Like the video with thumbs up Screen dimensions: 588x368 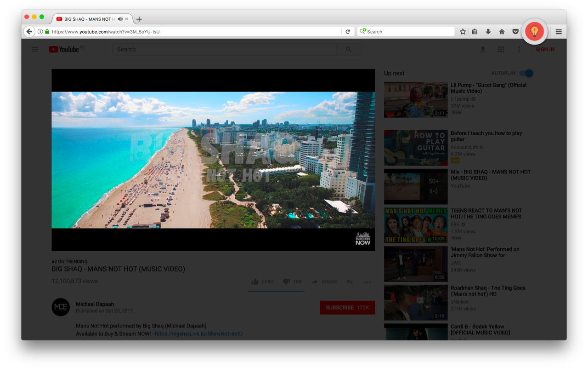click(x=255, y=282)
